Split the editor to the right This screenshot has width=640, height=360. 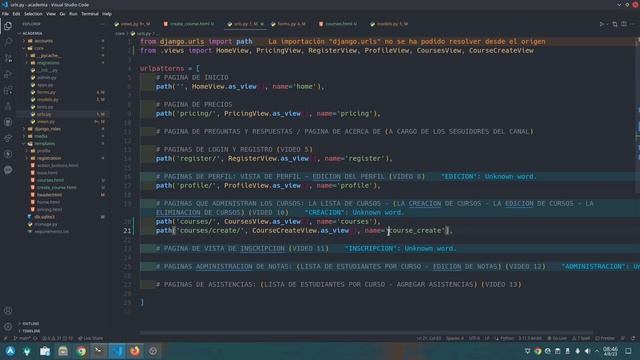point(624,24)
